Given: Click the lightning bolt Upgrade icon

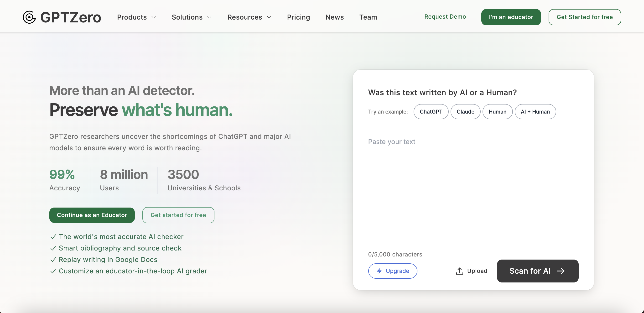Looking at the screenshot, I should [x=379, y=271].
